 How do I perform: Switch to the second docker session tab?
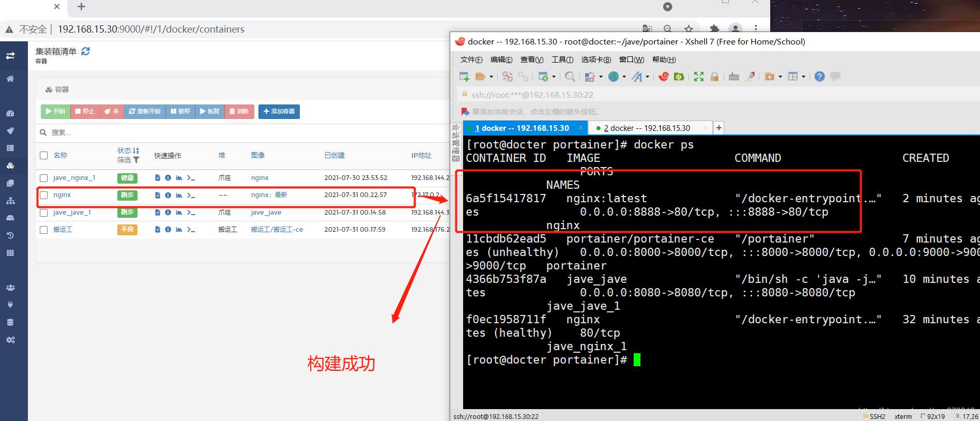[646, 128]
